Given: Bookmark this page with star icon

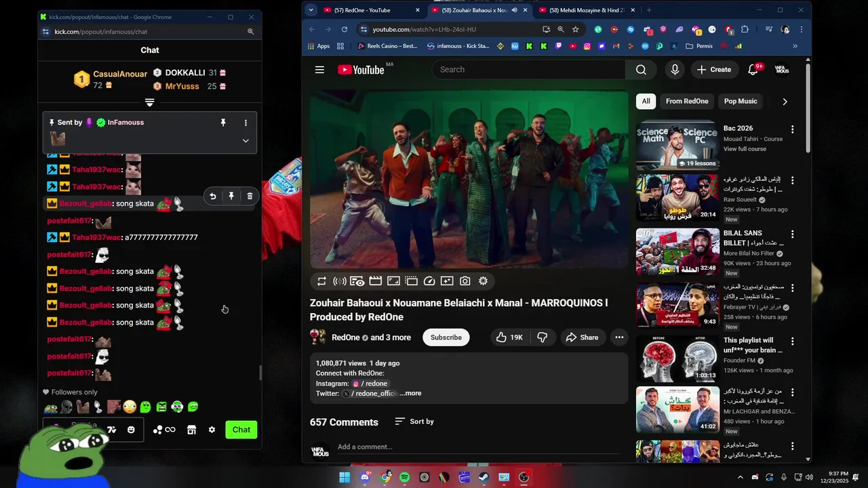Looking at the screenshot, I should click(576, 30).
